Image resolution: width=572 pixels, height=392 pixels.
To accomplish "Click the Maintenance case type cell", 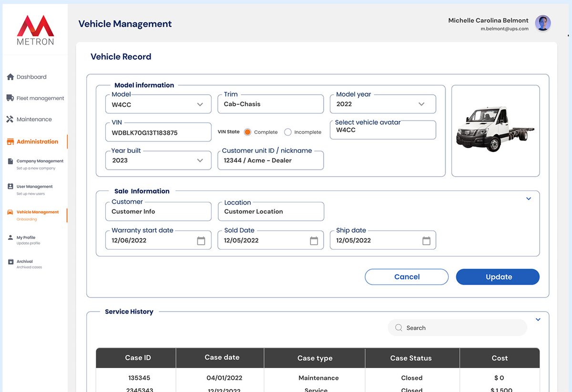I will click(x=318, y=378).
